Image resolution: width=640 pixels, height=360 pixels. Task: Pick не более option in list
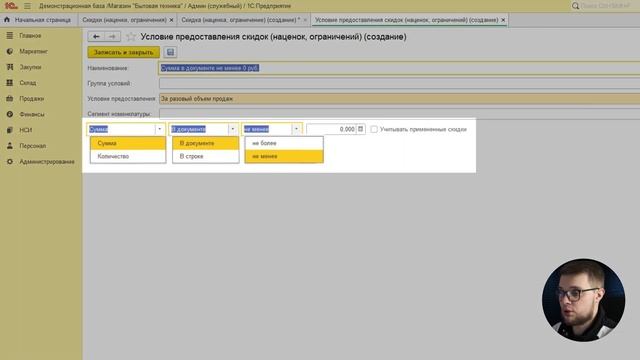[284, 143]
